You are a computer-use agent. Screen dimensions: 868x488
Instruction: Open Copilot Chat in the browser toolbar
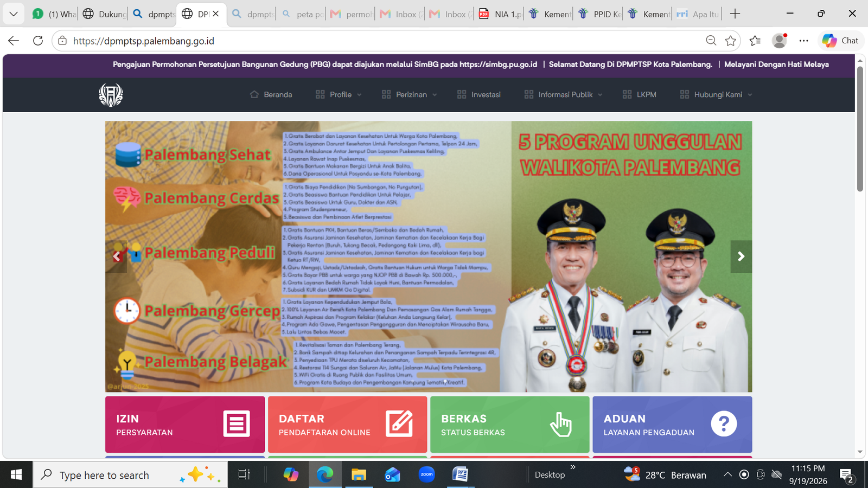coord(840,41)
